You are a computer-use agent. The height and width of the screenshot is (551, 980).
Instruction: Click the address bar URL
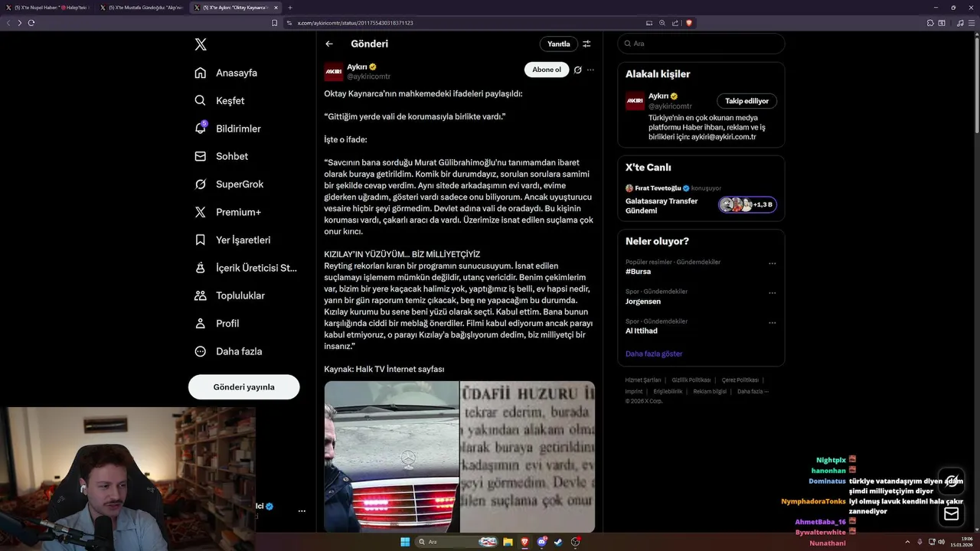coord(355,23)
